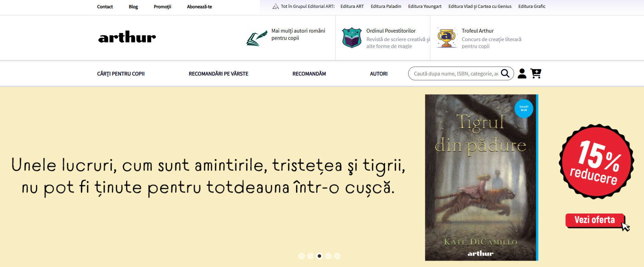Screen dimensions: 644x267
Task: Expand the Recomandăm menu
Action: pyautogui.click(x=309, y=74)
